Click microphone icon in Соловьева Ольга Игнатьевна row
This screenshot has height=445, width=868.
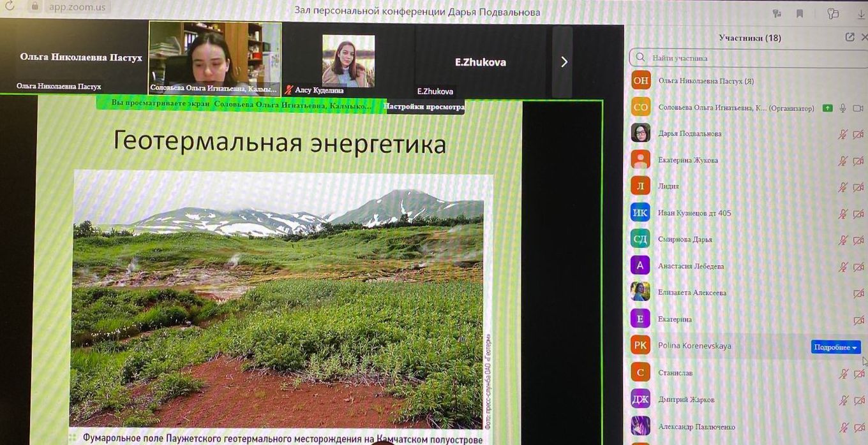pyautogui.click(x=842, y=108)
